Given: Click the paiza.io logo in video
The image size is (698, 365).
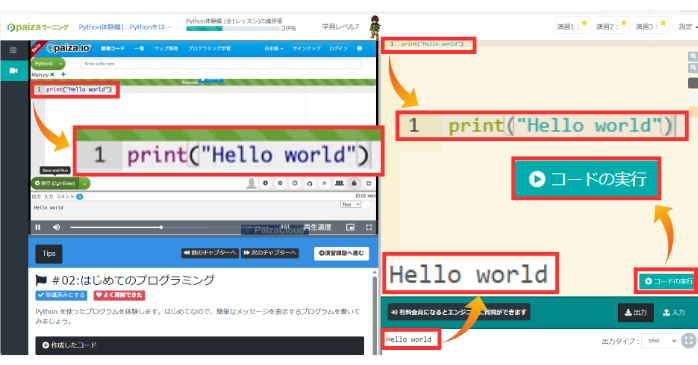Looking at the screenshot, I should click(69, 48).
